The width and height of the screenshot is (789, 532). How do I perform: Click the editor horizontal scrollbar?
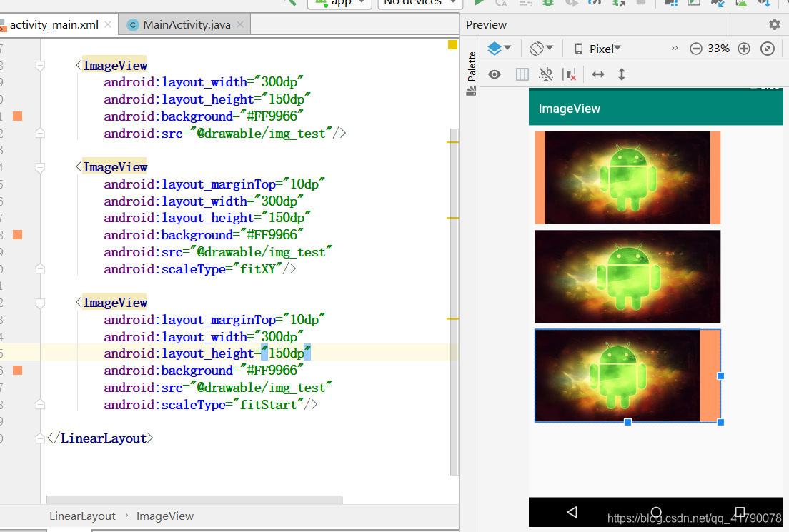click(194, 499)
